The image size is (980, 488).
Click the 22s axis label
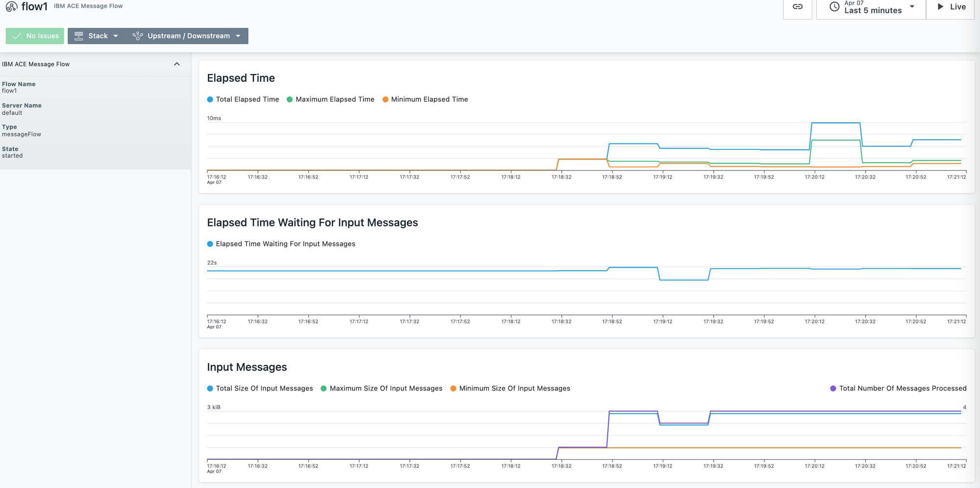click(x=212, y=263)
